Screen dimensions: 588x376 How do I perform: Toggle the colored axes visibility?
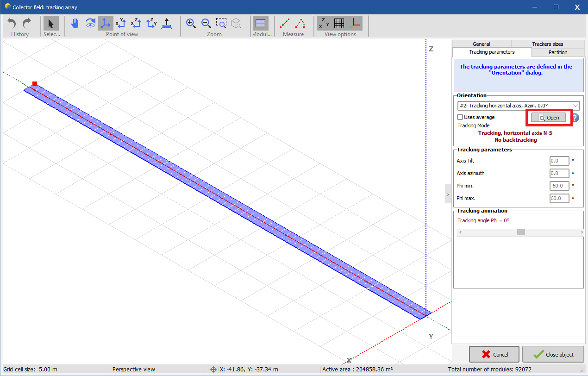pos(355,23)
